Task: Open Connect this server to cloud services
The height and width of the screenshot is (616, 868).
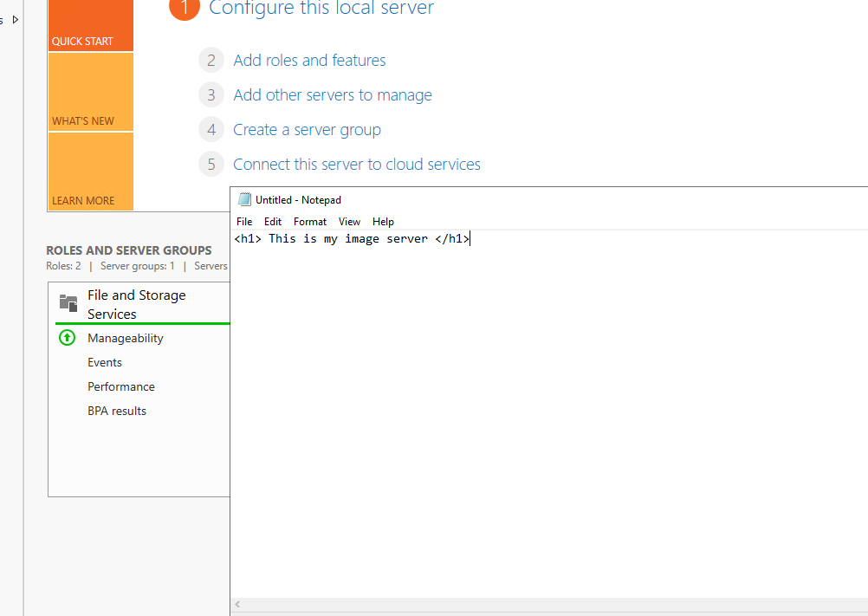Action: click(x=357, y=164)
